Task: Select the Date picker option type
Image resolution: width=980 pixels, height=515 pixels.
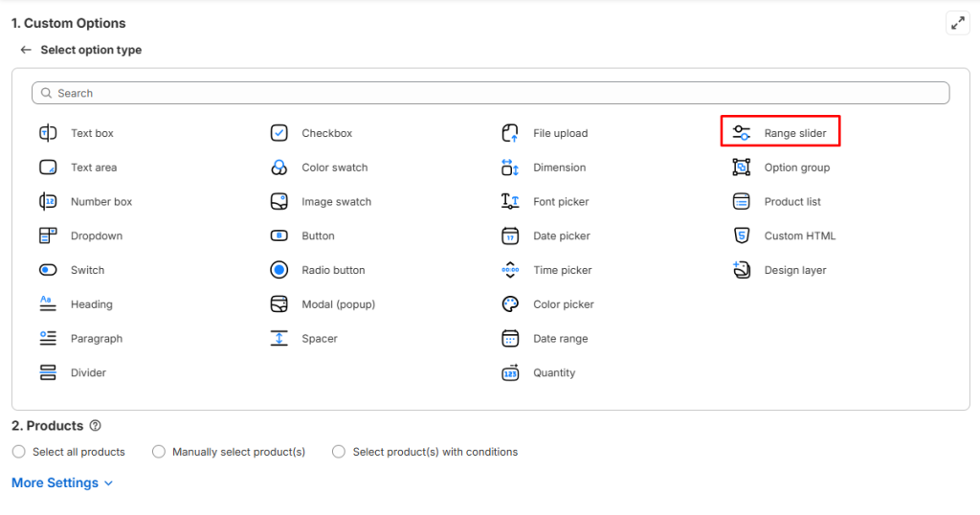Action: click(x=561, y=235)
